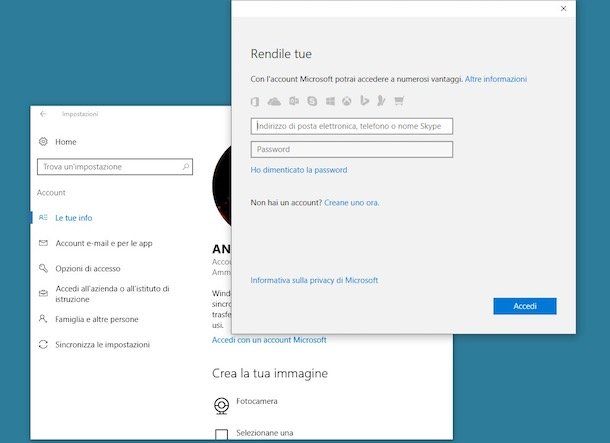Image resolution: width=610 pixels, height=443 pixels.
Task: Open Account e-mail e per le app
Action: click(x=104, y=243)
